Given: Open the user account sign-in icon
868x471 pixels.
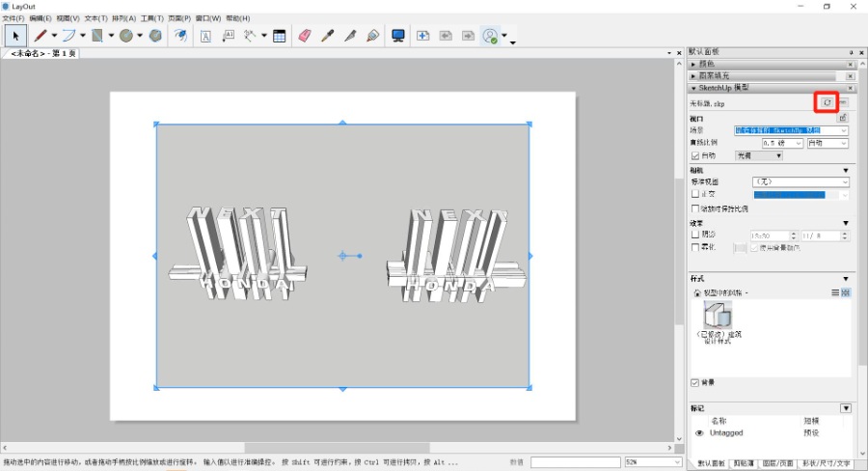Looking at the screenshot, I should coord(491,36).
